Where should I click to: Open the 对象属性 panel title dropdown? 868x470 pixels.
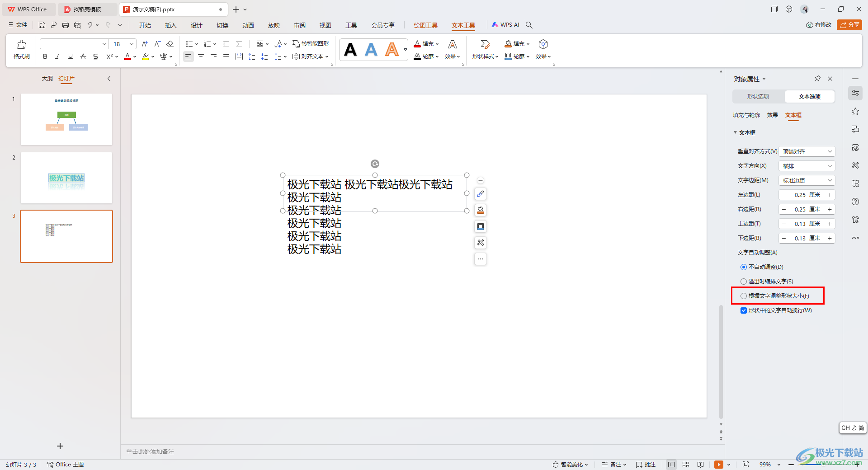click(x=764, y=79)
